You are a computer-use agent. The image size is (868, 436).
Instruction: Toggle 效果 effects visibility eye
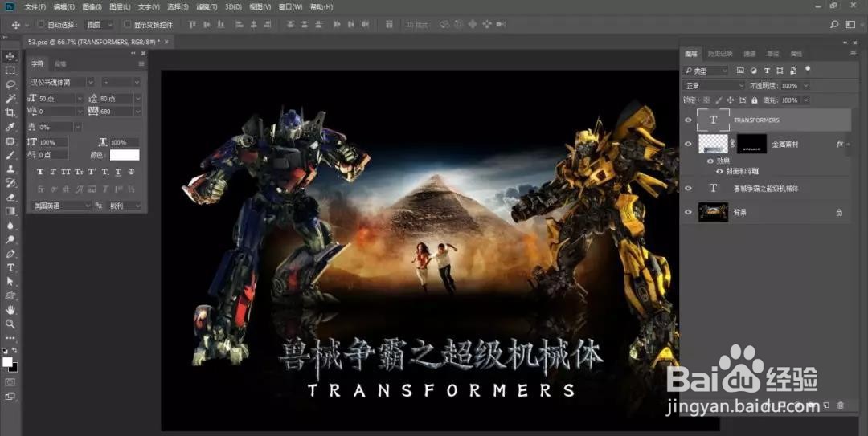tap(711, 161)
